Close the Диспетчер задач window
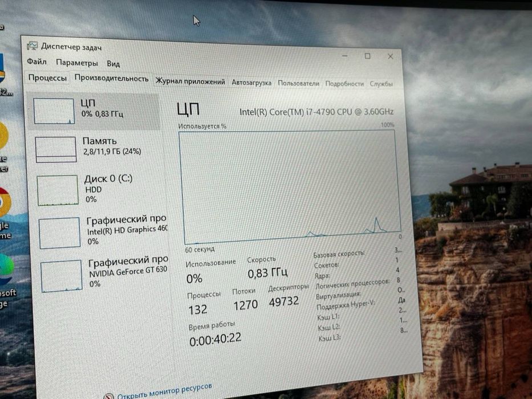 tap(390, 56)
